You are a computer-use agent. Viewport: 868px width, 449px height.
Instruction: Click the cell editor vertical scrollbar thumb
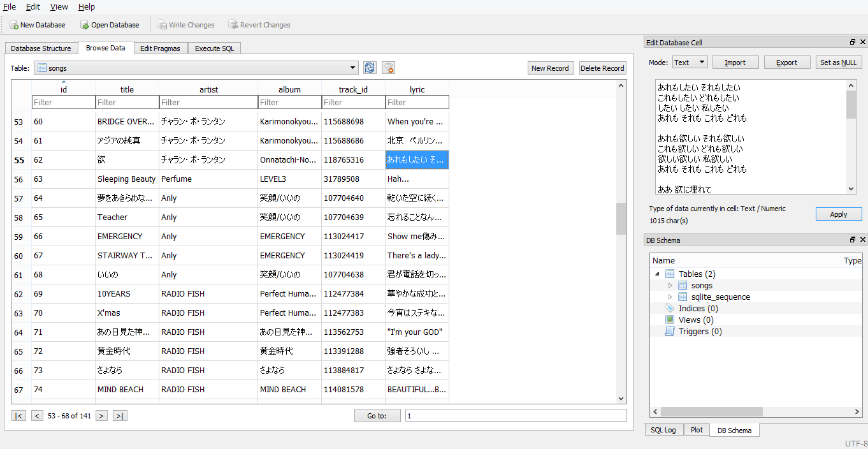coord(851,105)
